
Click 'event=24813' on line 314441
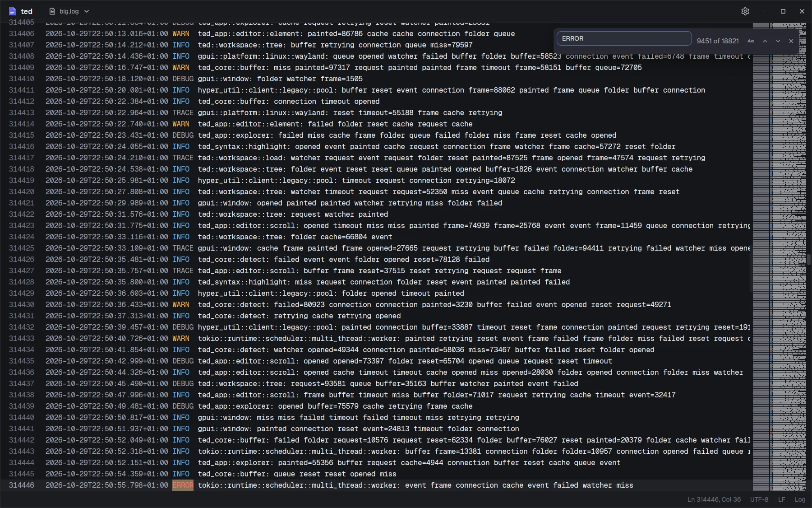[x=384, y=429]
